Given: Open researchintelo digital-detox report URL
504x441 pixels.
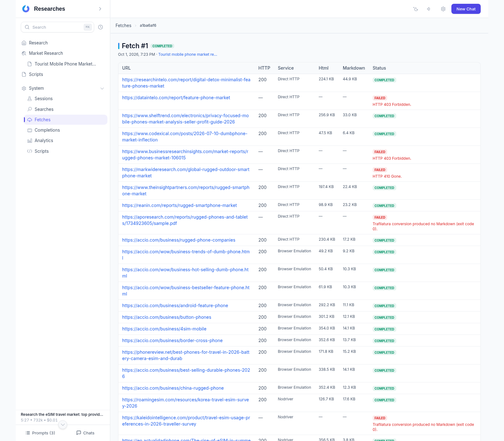Looking at the screenshot, I should pyautogui.click(x=186, y=83).
